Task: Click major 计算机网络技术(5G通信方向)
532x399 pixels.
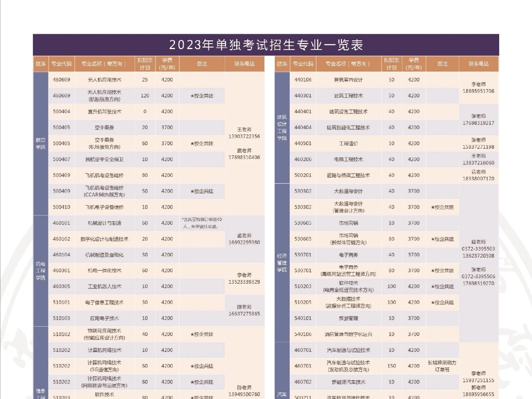Action: point(104,366)
